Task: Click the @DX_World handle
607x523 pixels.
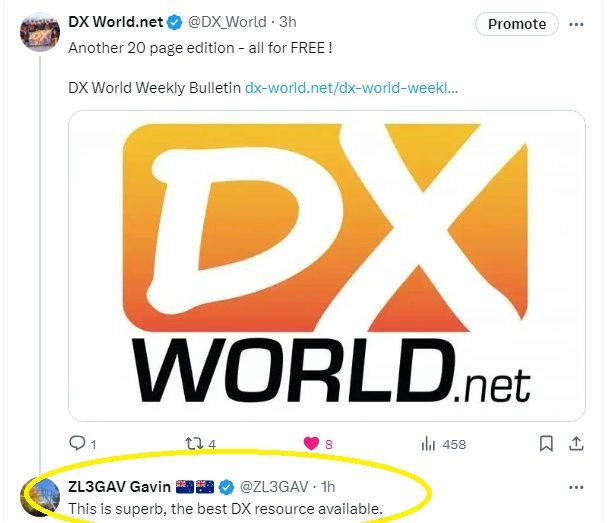Action: (227, 22)
